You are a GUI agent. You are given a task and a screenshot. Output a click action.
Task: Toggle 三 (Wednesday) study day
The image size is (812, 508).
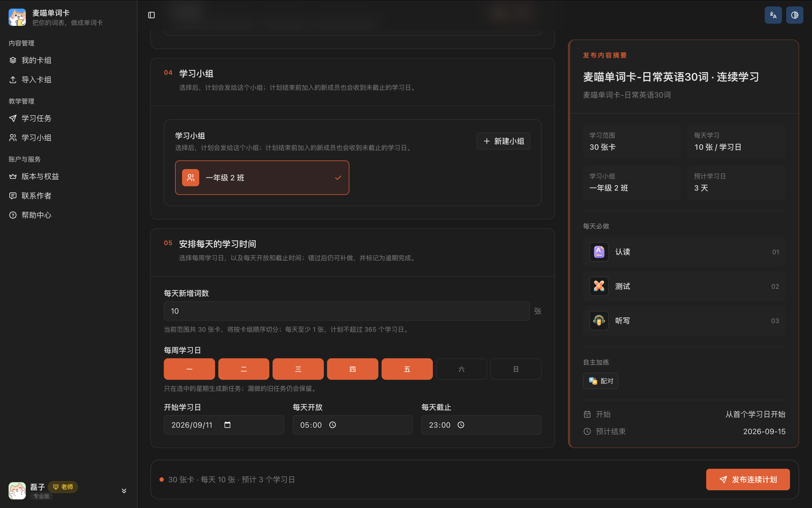pyautogui.click(x=298, y=369)
